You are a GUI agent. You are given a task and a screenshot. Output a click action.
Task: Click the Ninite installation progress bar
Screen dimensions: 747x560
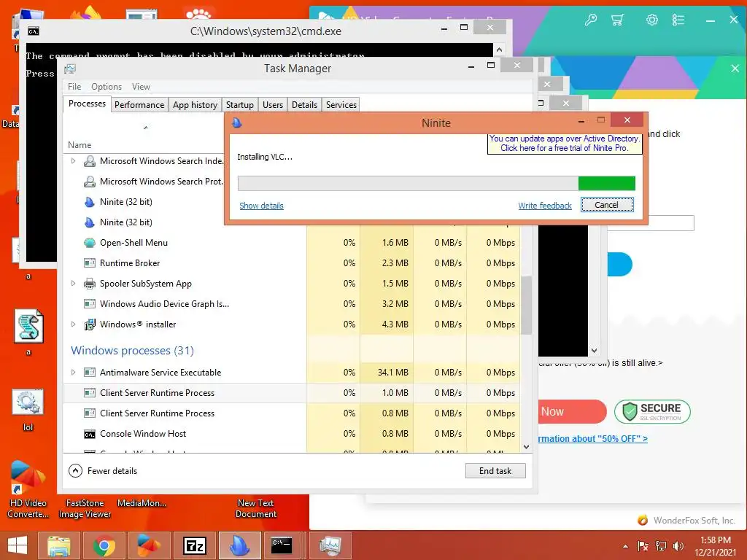pyautogui.click(x=436, y=183)
